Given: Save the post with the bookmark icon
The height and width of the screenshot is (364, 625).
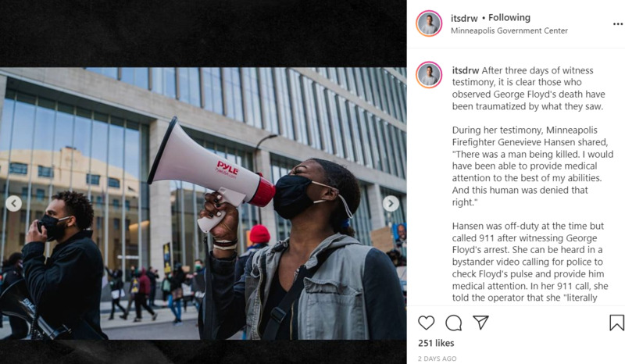Looking at the screenshot, I should click(x=616, y=323).
